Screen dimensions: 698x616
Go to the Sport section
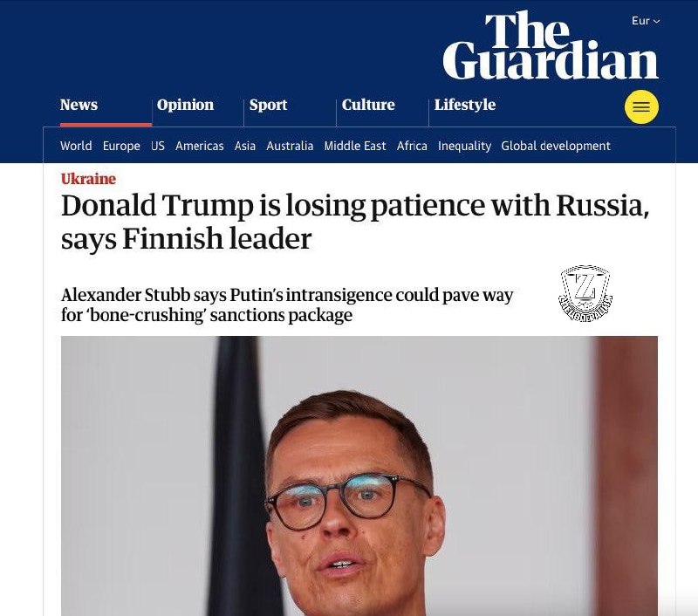[x=268, y=105]
